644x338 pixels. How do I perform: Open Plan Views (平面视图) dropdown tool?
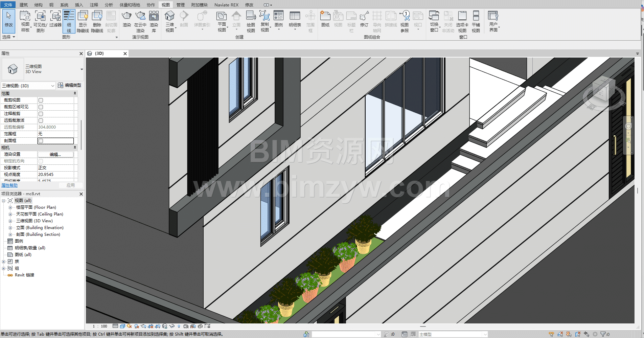(x=222, y=21)
